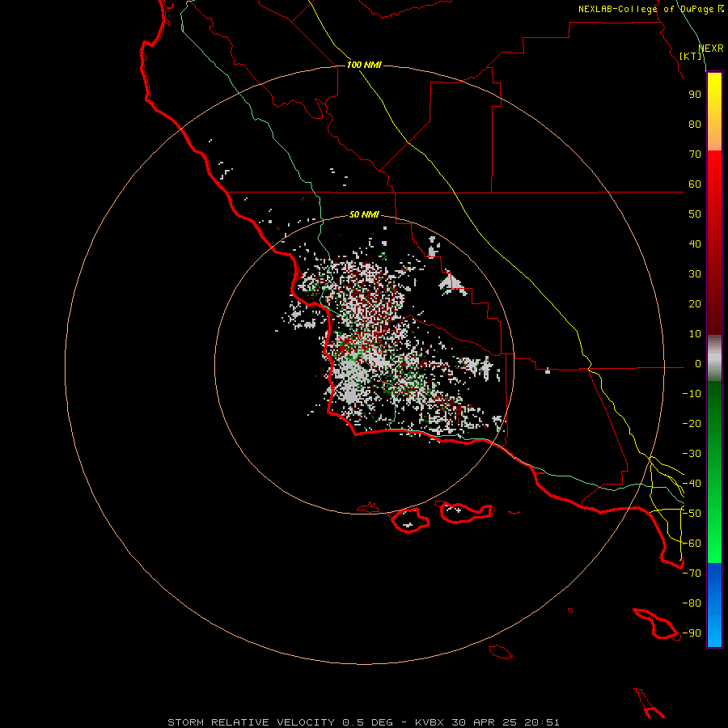Click the gray zero-velocity segment of color bar
The image size is (728, 728).
[x=714, y=358]
